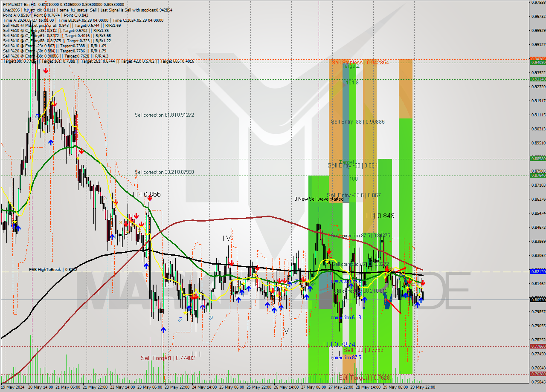
Task: Select the '29 May 22:00' time axis label
Action: [422, 387]
